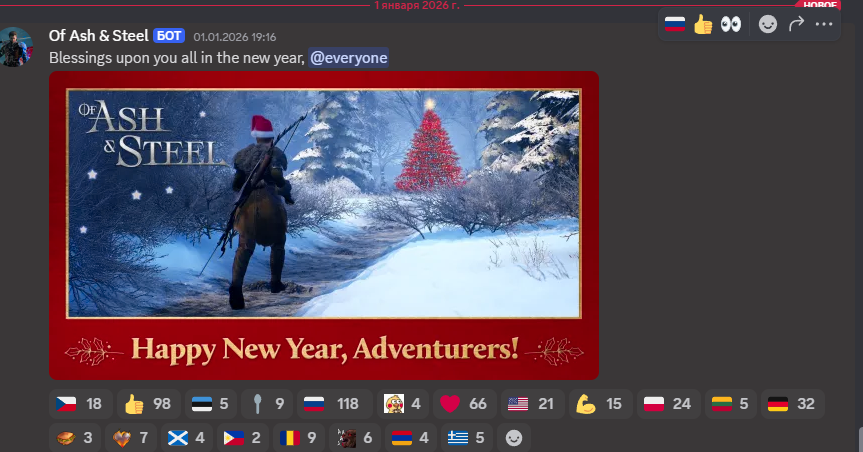Click the dark monster emoji reaction with 6
The image size is (863, 452).
(355, 438)
